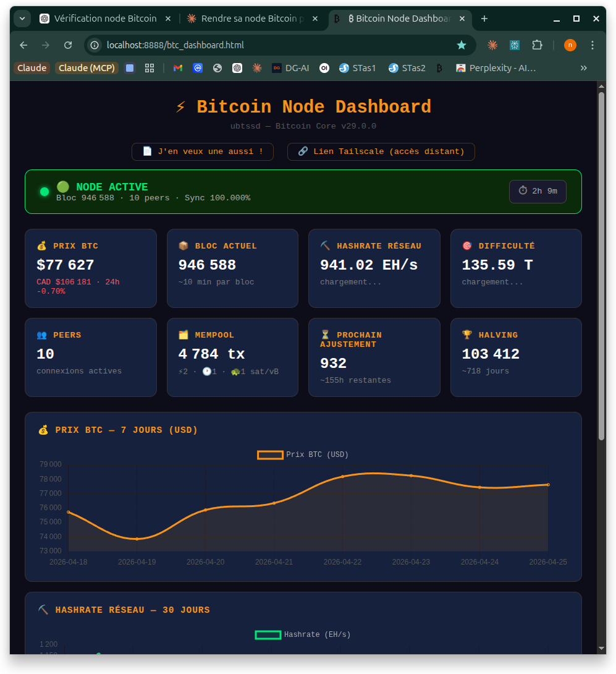Toggle the Prix BTC (USD) legend item

(303, 454)
